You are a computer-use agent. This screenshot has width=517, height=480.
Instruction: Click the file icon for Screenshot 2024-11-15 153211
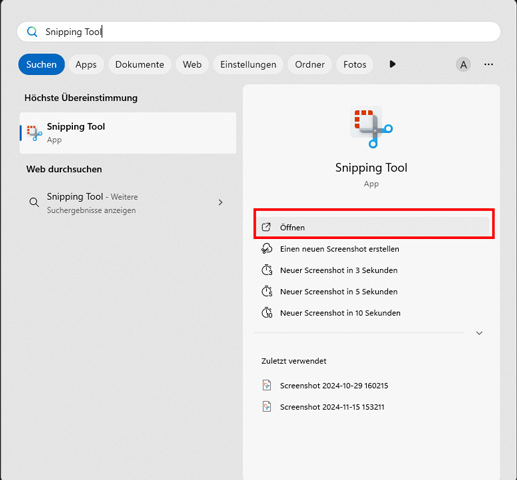267,407
